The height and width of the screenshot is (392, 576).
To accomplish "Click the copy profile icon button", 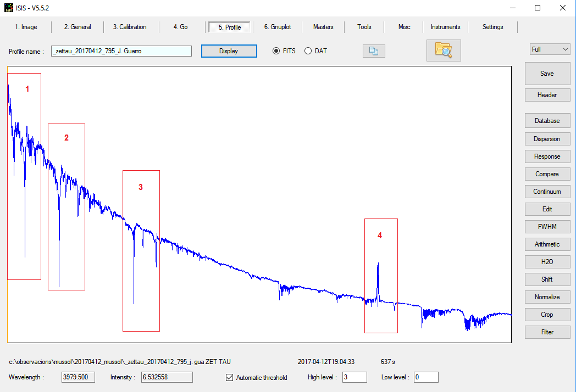I will [374, 51].
